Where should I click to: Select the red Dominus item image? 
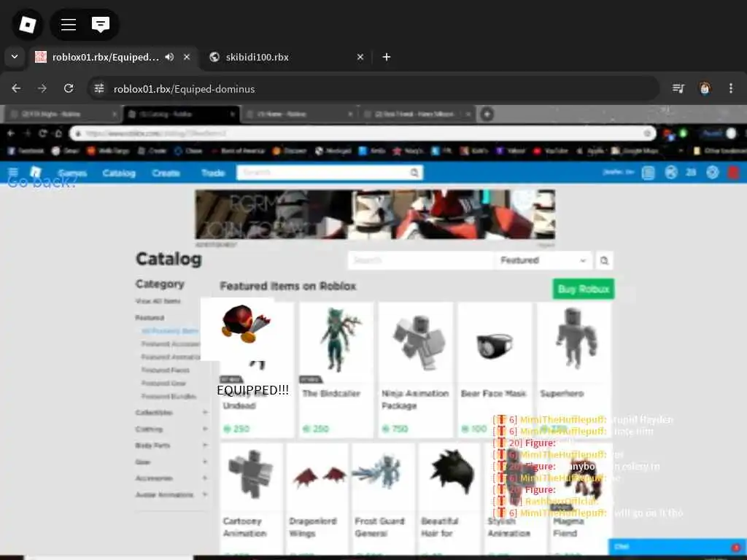tap(245, 324)
